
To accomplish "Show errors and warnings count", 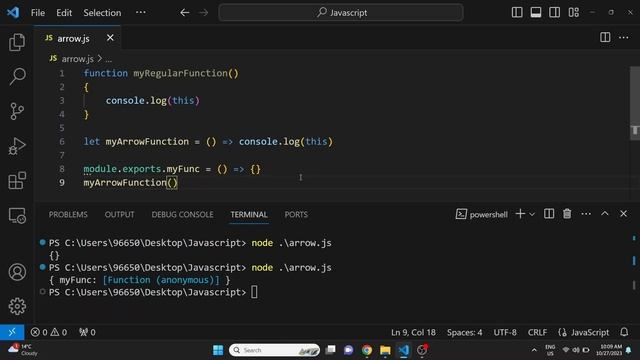I will click(49, 332).
